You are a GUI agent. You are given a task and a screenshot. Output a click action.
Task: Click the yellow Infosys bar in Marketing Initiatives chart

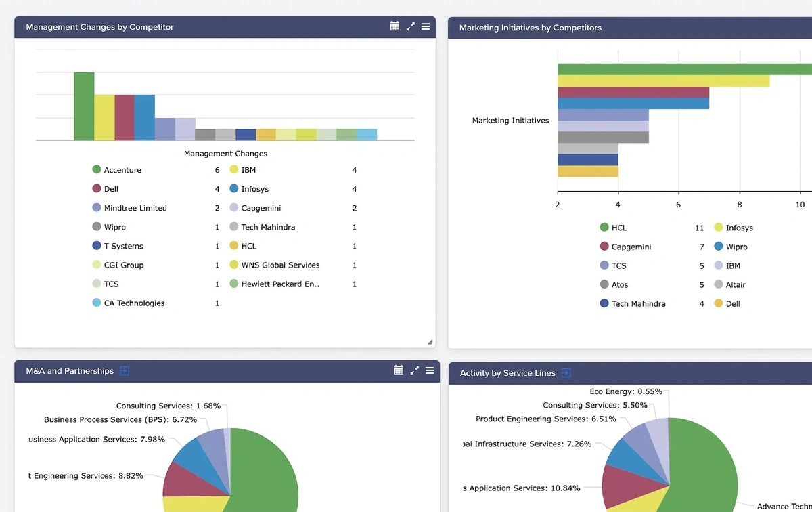tap(664, 81)
